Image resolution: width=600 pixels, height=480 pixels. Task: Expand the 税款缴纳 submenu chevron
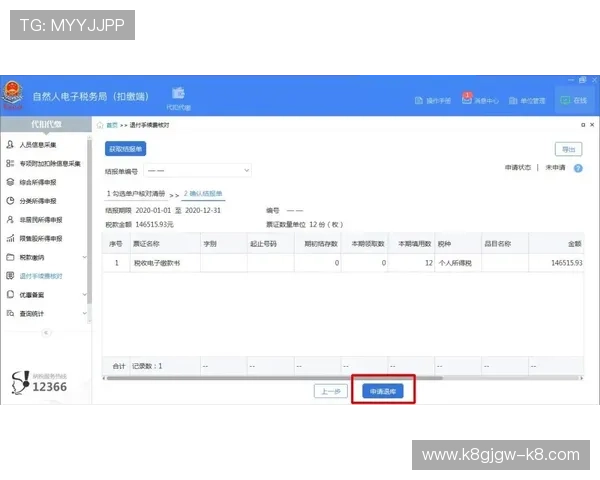pyautogui.click(x=84, y=257)
